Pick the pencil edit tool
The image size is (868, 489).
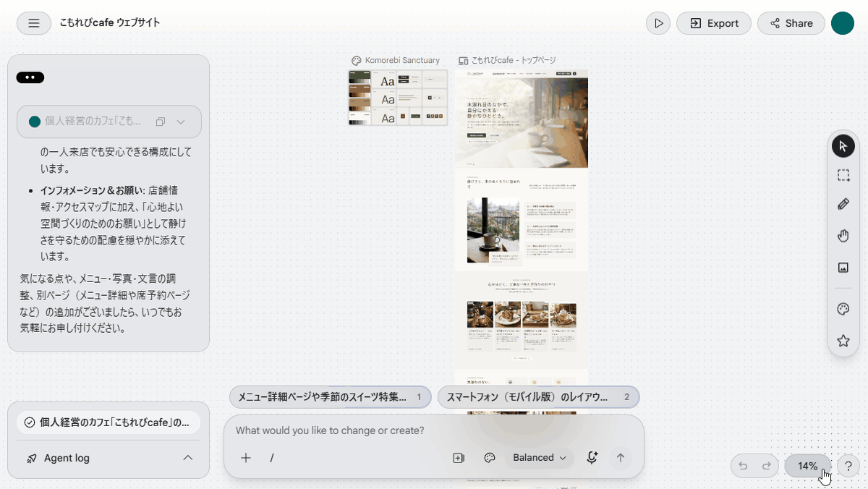tap(843, 205)
